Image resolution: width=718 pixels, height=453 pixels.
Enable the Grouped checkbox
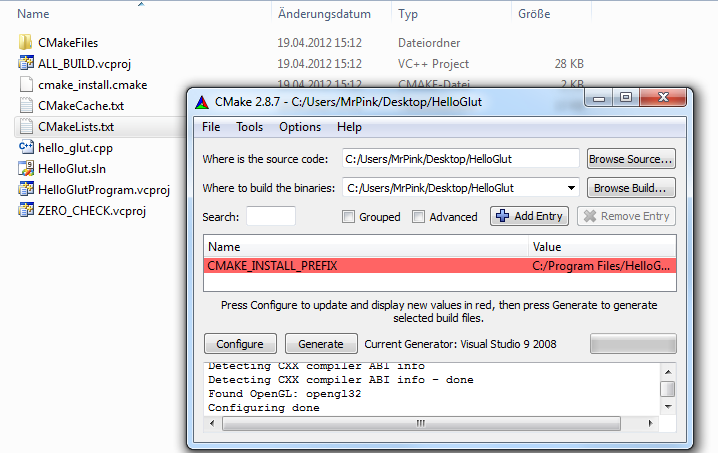(x=348, y=217)
